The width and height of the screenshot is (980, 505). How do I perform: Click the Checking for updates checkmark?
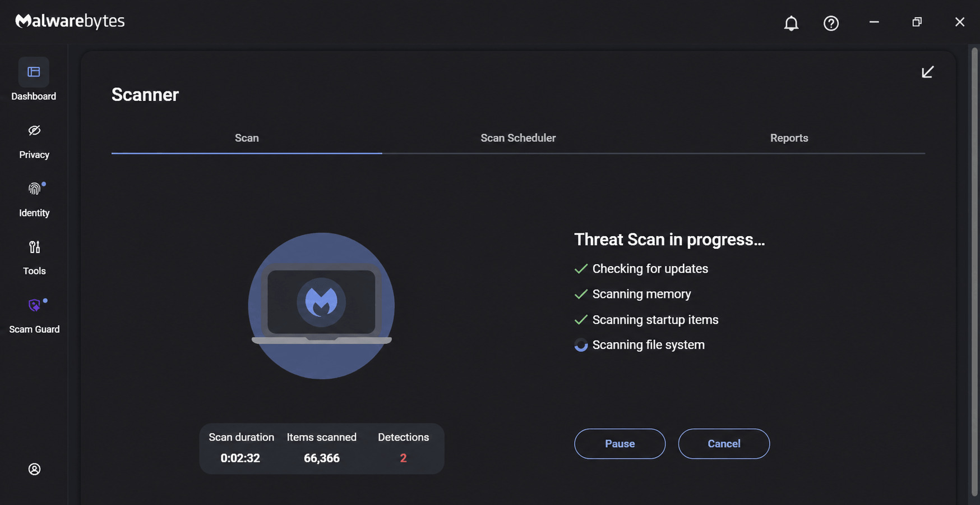tap(581, 269)
